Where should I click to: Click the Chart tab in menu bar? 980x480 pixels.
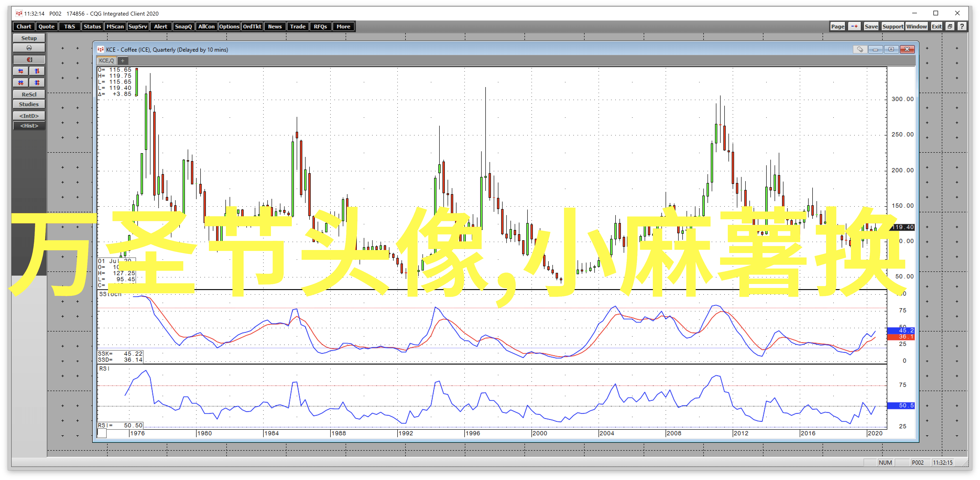[x=23, y=26]
